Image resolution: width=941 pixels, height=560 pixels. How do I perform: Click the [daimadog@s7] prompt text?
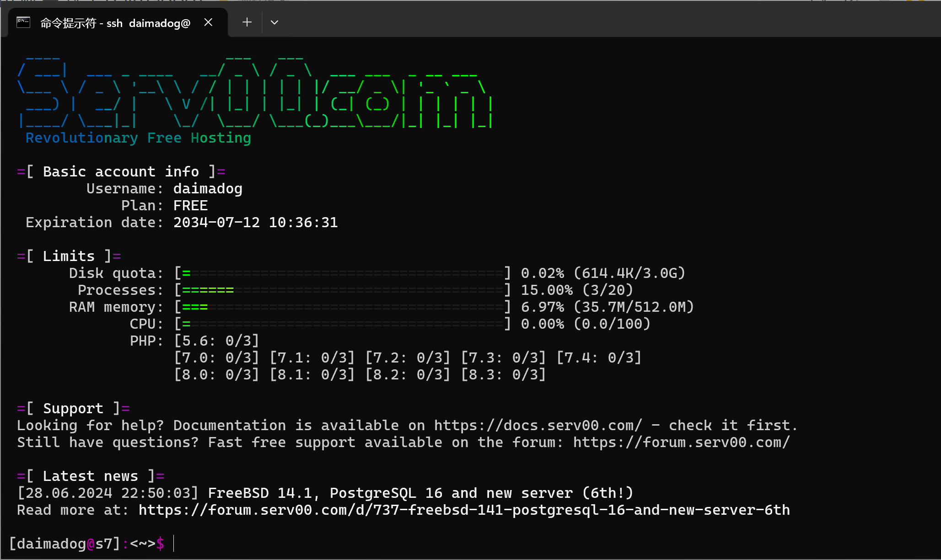65,544
